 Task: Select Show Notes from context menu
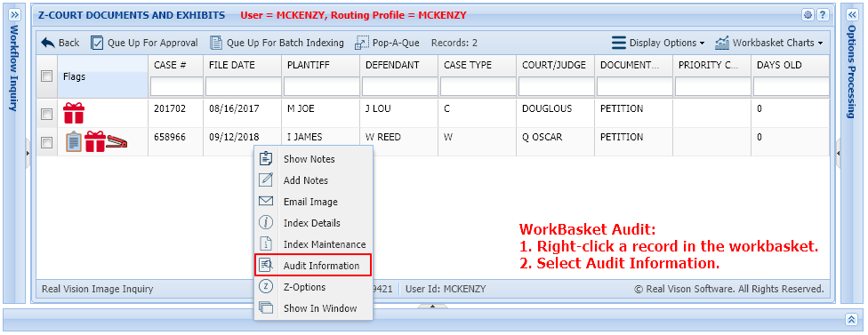(313, 159)
